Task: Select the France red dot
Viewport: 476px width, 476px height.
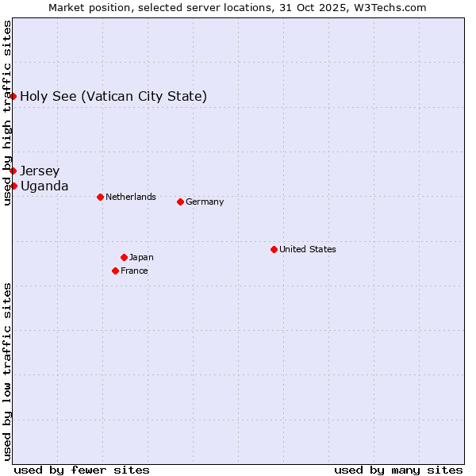Action: point(115,271)
